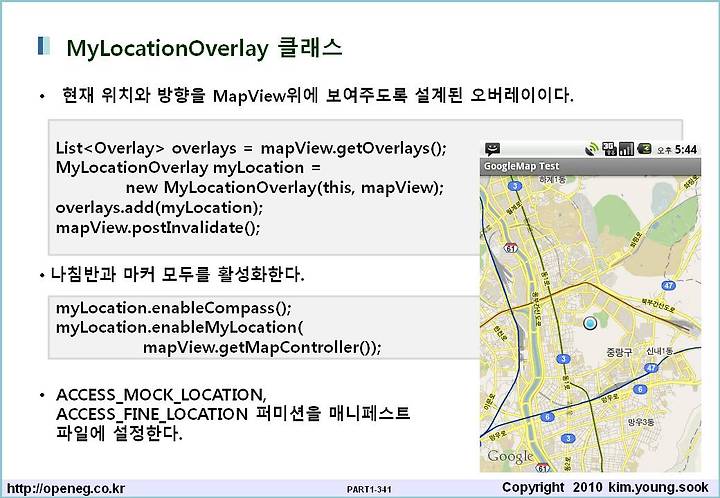
Task: Click the mapView.getOverlays() code line
Action: coord(251,148)
